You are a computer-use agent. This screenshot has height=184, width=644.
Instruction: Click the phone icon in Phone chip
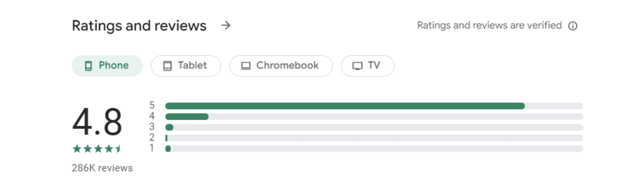click(x=88, y=66)
